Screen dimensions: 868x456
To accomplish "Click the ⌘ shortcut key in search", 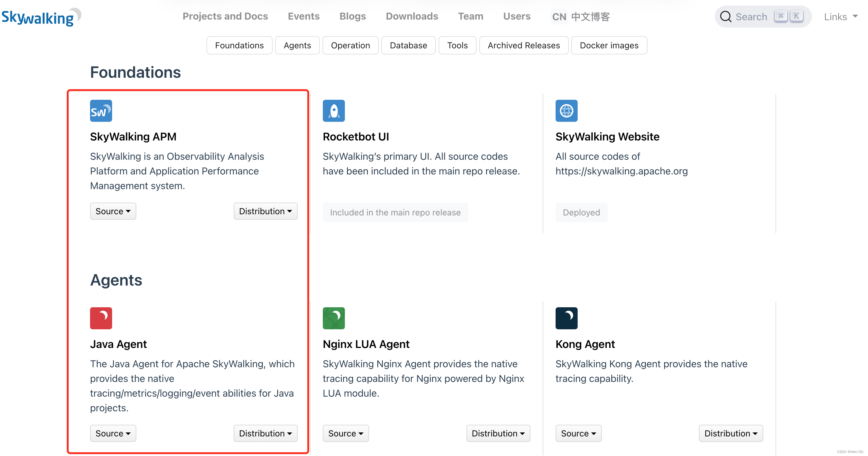I will (780, 16).
